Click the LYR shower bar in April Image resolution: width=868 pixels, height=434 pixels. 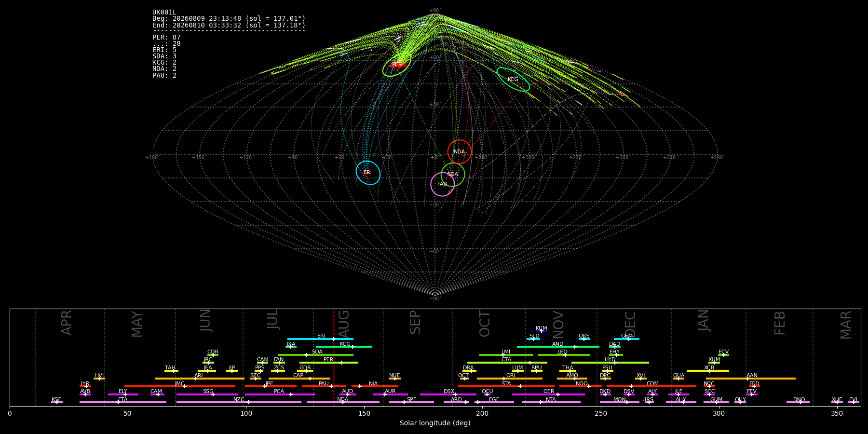85,386
